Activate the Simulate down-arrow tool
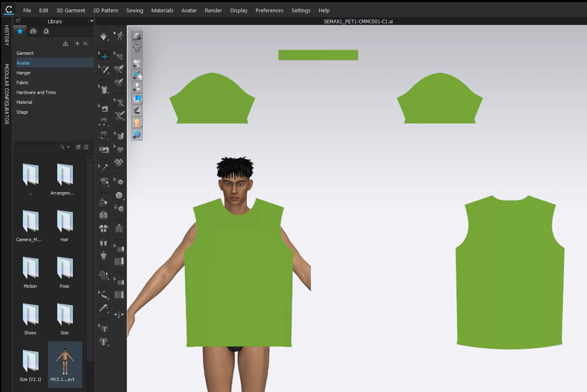587x392 pixels. coord(103,36)
